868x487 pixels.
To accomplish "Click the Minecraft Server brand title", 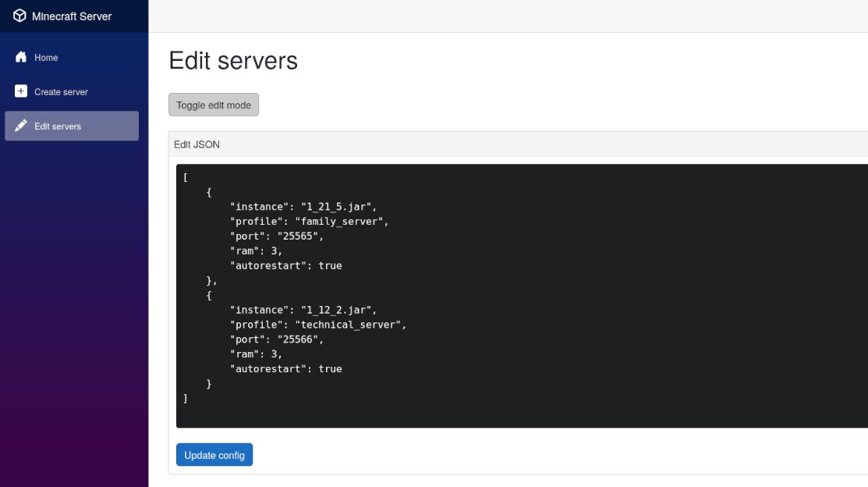I will 72,16.
